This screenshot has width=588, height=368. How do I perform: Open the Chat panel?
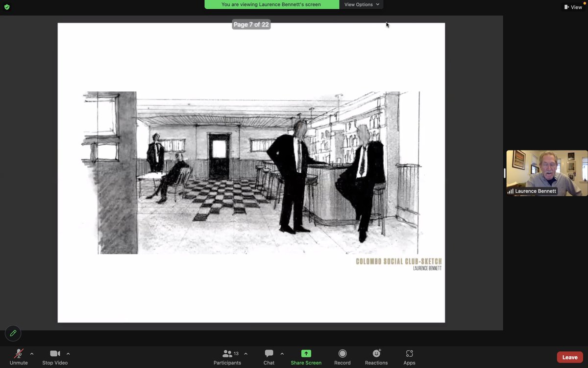tap(269, 357)
